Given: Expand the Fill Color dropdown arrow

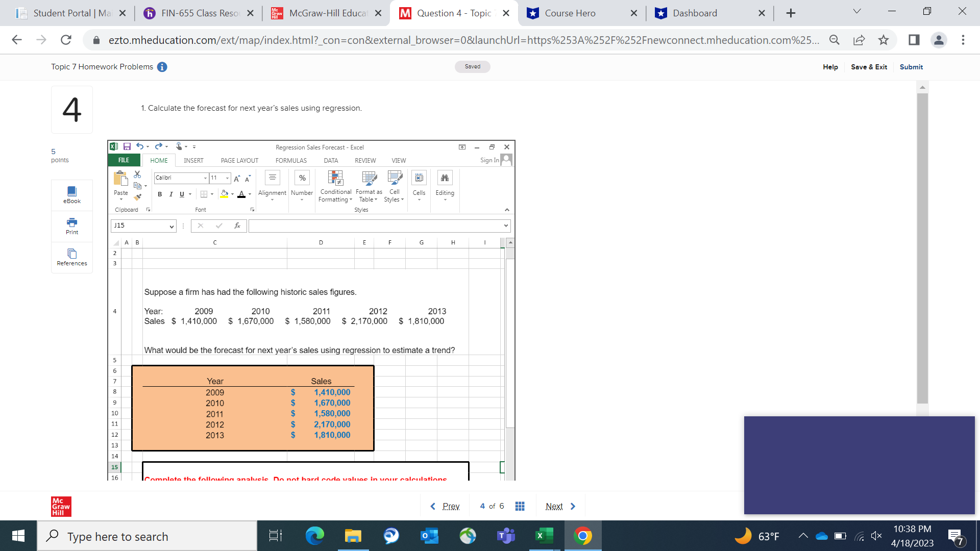Looking at the screenshot, I should pyautogui.click(x=232, y=194).
